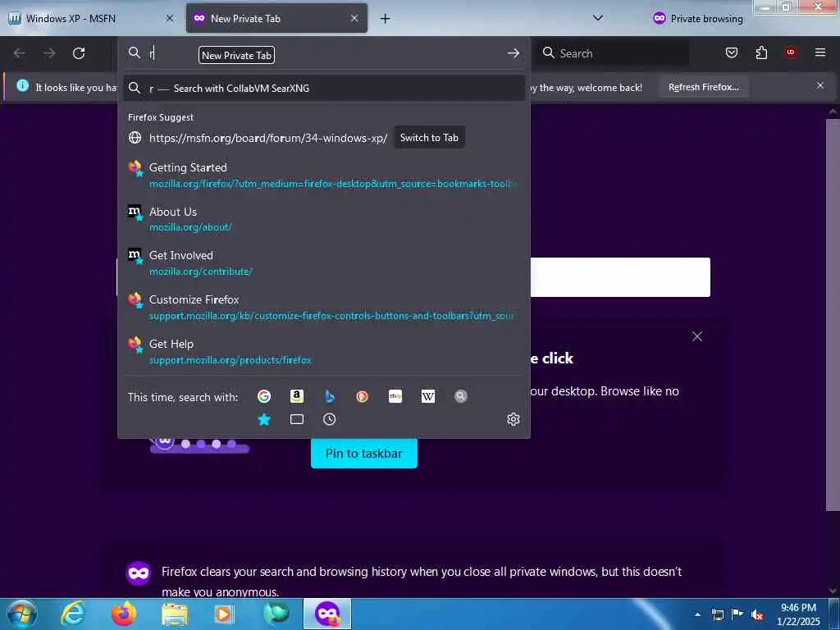The width and height of the screenshot is (840, 630).
Task: Select the New Private Tab tab
Action: [276, 18]
